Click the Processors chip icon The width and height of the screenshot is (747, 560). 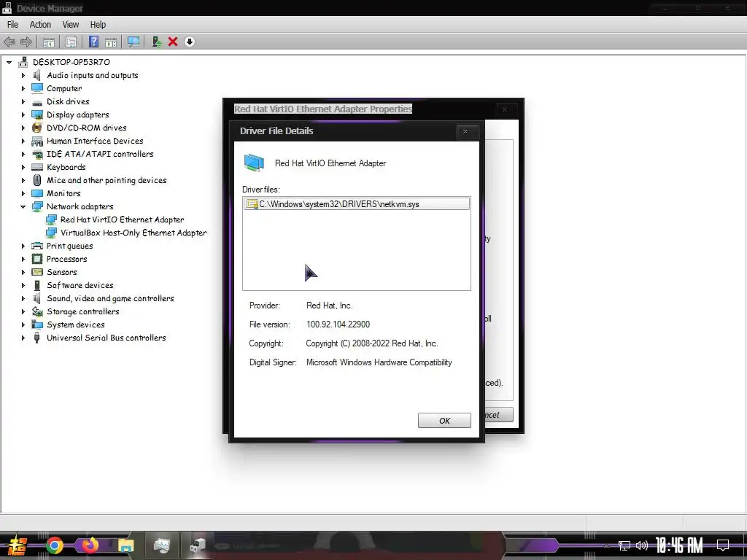click(x=37, y=259)
